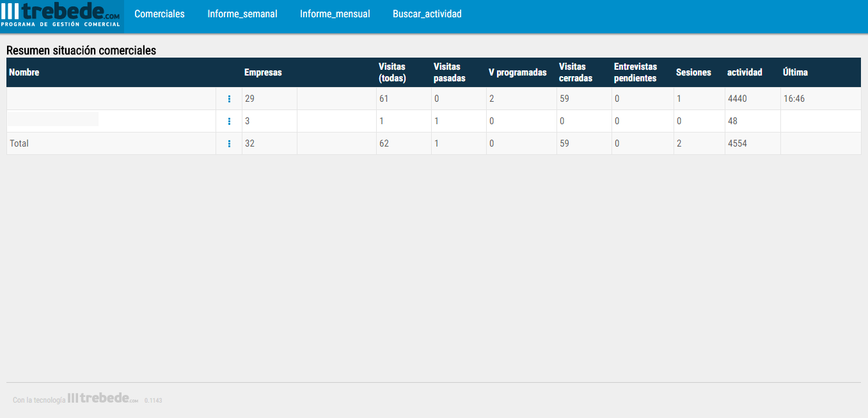Open the Comerciales menu
Viewport: 868px width, 418px height.
point(159,13)
